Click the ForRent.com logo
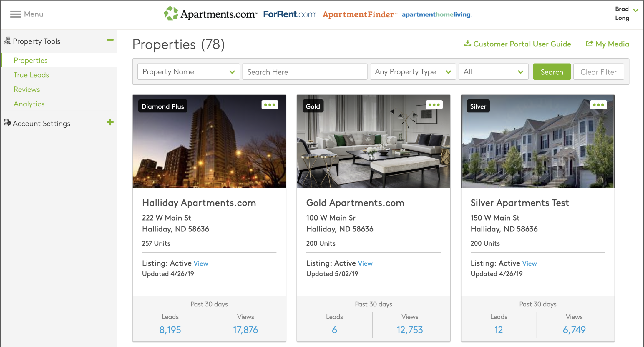Screen dimensions: 644x347 click(x=289, y=14)
